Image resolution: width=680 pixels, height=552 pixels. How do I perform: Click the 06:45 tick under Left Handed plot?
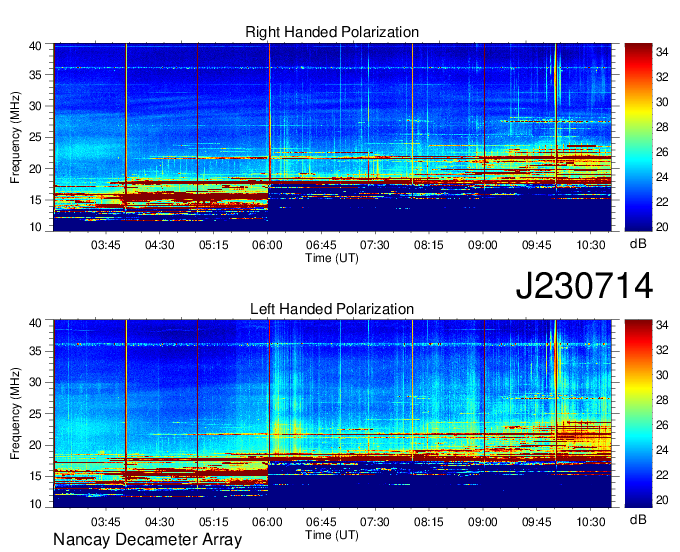pyautogui.click(x=321, y=522)
